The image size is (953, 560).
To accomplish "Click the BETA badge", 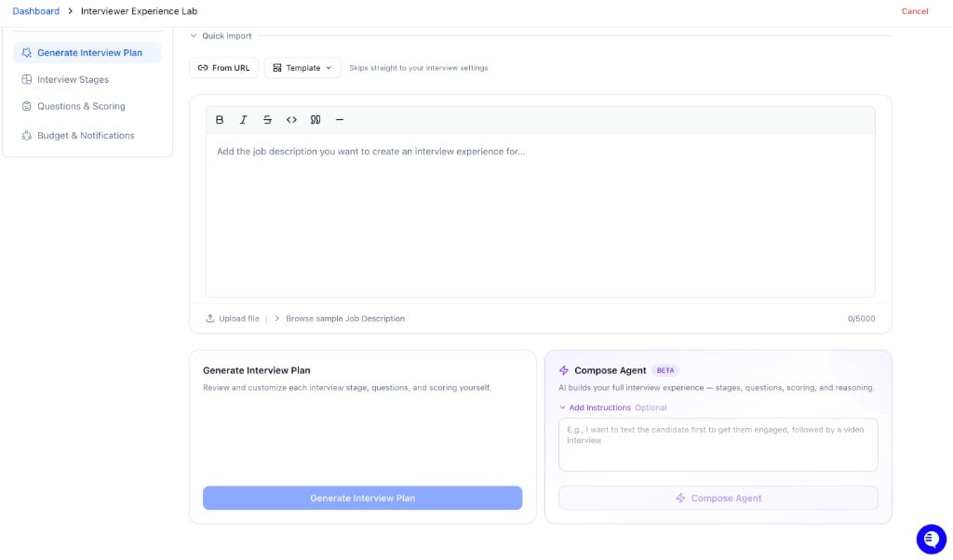I will pyautogui.click(x=664, y=370).
